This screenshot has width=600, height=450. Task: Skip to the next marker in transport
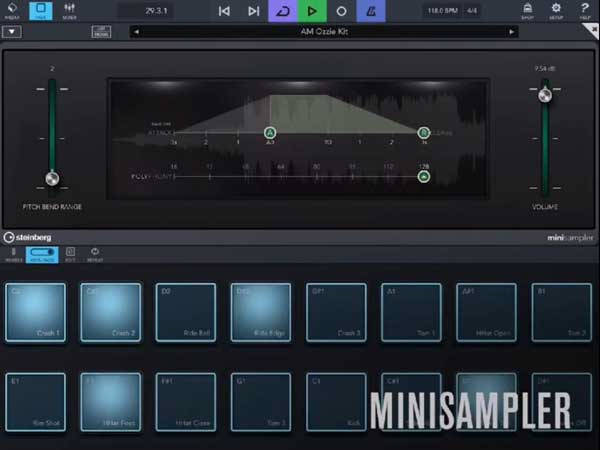(x=254, y=11)
